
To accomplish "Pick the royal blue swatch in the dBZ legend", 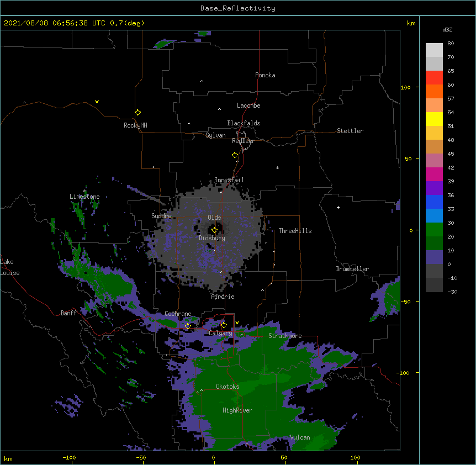I will click(x=434, y=202).
